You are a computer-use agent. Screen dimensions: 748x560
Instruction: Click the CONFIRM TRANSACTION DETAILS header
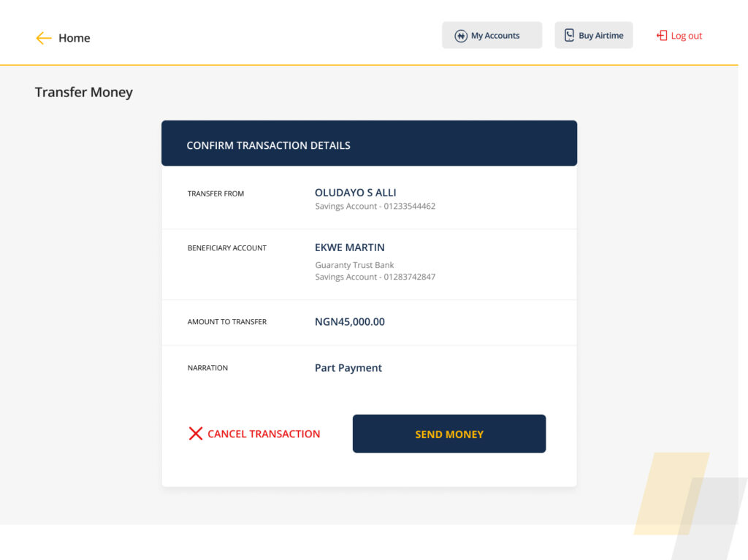(369, 143)
